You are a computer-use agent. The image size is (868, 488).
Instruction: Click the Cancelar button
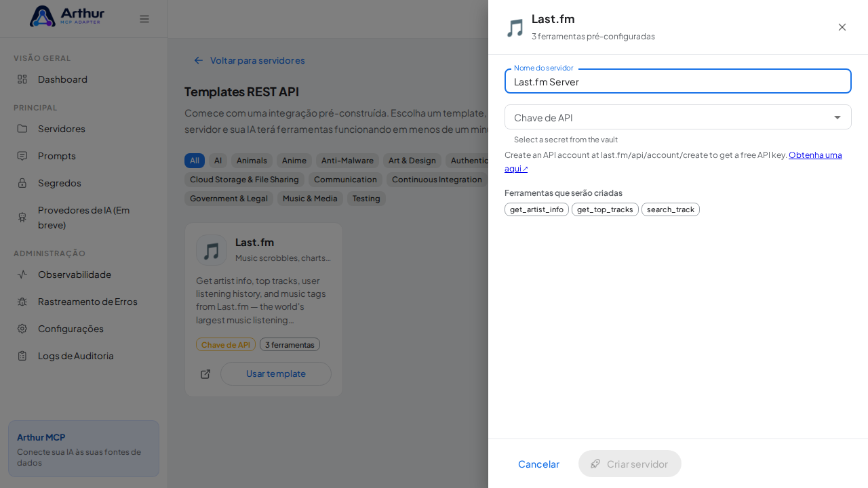(538, 464)
